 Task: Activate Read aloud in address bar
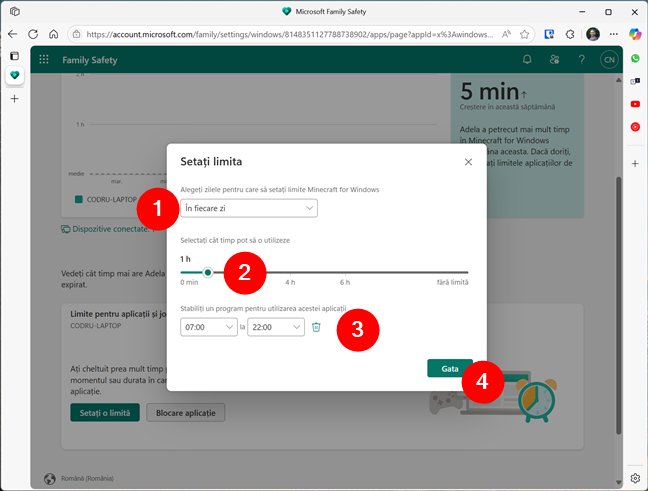[x=506, y=34]
